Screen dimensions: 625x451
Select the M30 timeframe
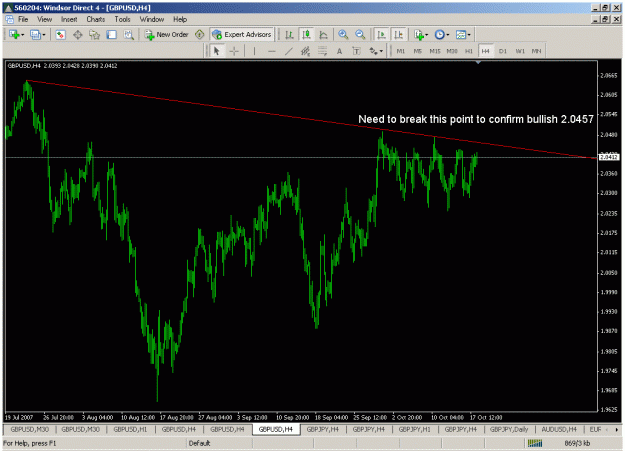[452, 51]
